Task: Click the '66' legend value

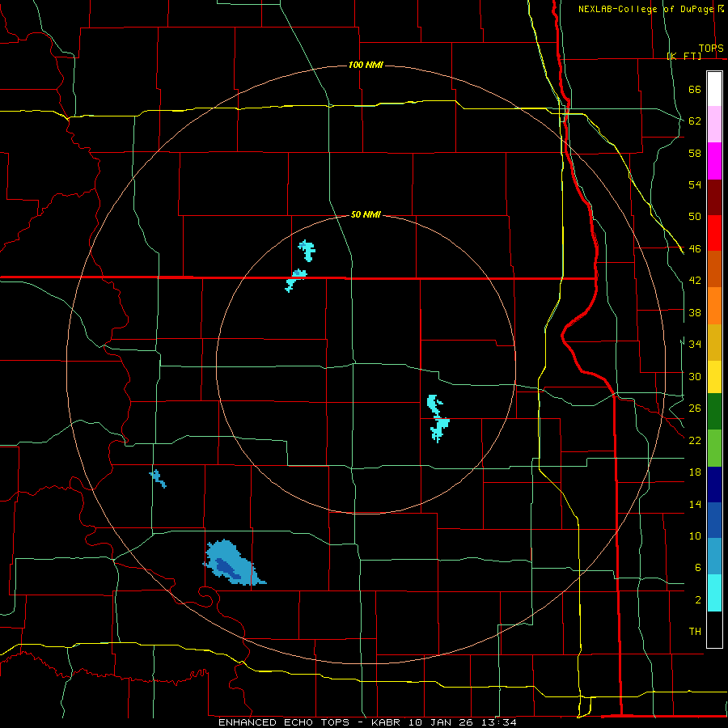Action: pyautogui.click(x=695, y=89)
